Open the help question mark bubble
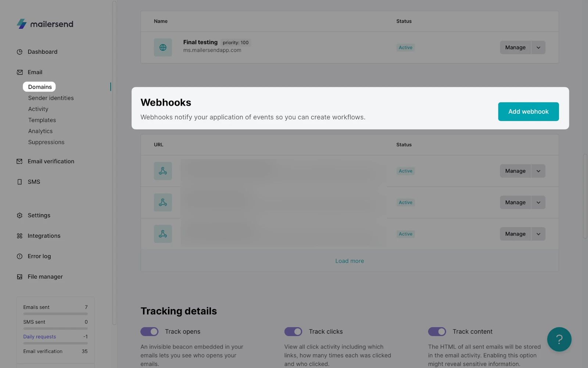Screen dimensions: 588x368 pyautogui.click(x=559, y=339)
